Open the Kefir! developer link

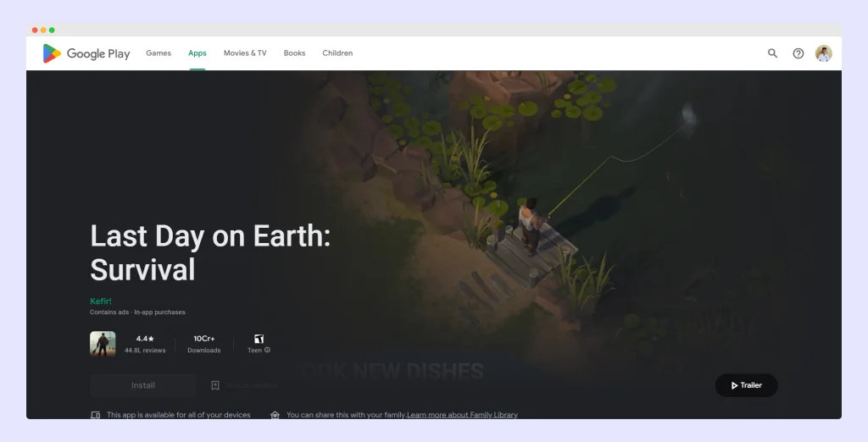tap(101, 301)
